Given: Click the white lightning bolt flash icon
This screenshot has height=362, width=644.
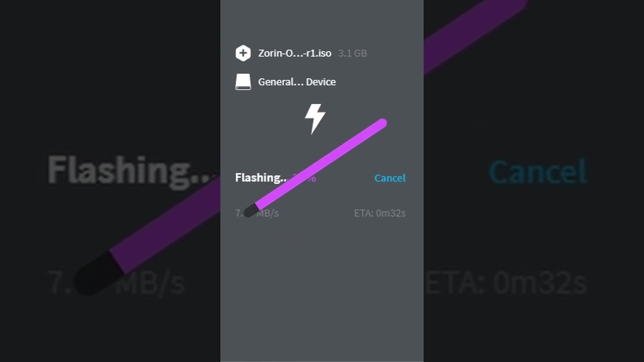Looking at the screenshot, I should click(315, 119).
